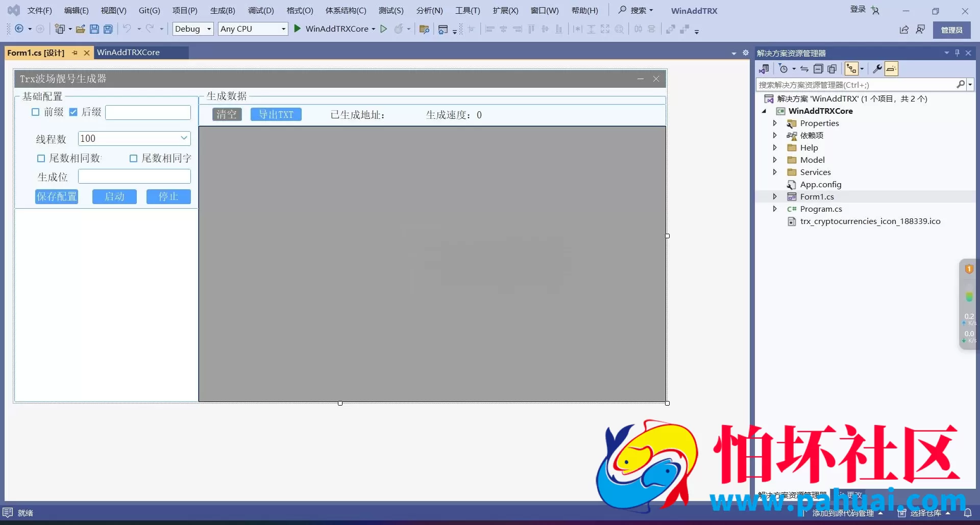Select Program.cs in Solution Explorer

(821, 209)
